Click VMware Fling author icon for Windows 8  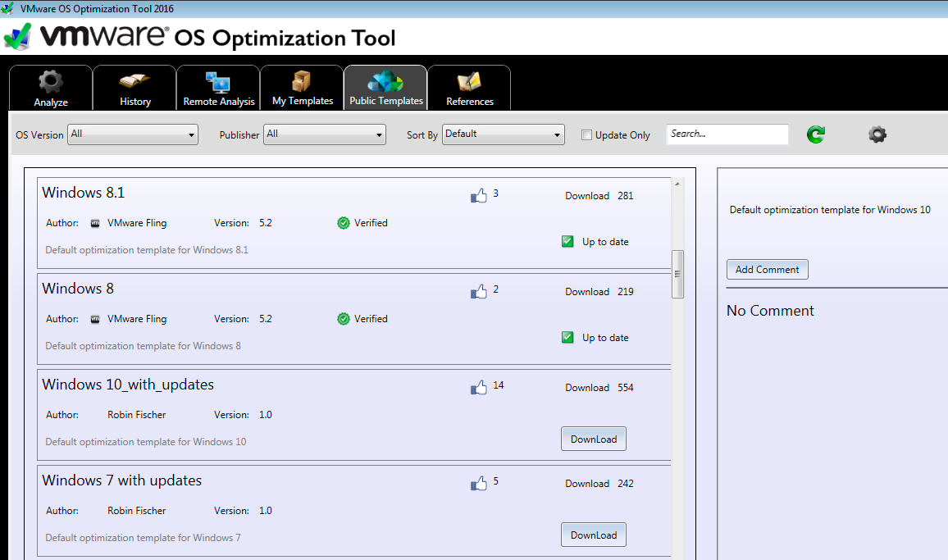pos(95,319)
